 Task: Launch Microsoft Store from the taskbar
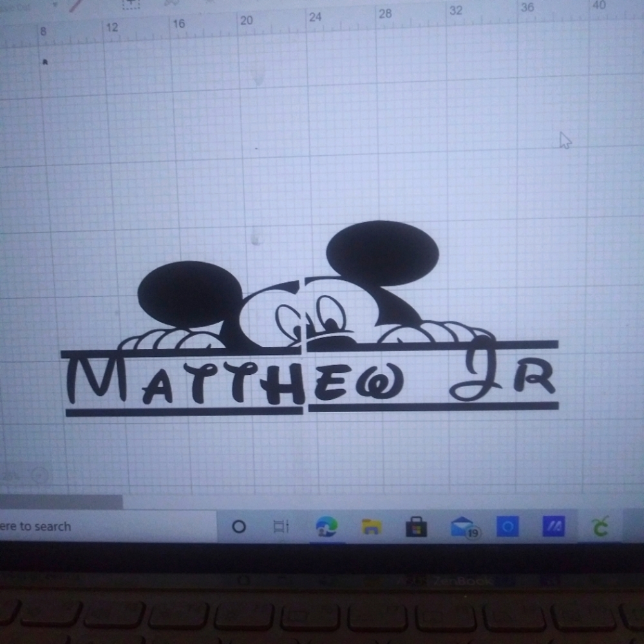point(416,527)
